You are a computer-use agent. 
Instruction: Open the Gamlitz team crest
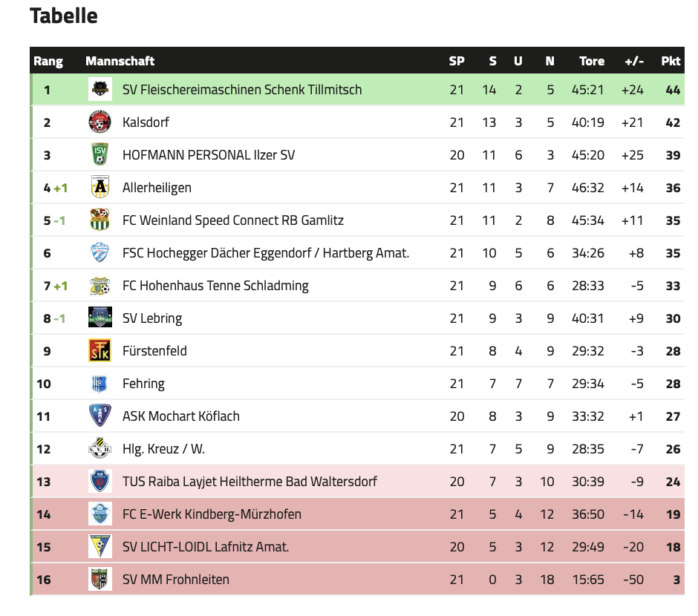pyautogui.click(x=100, y=220)
